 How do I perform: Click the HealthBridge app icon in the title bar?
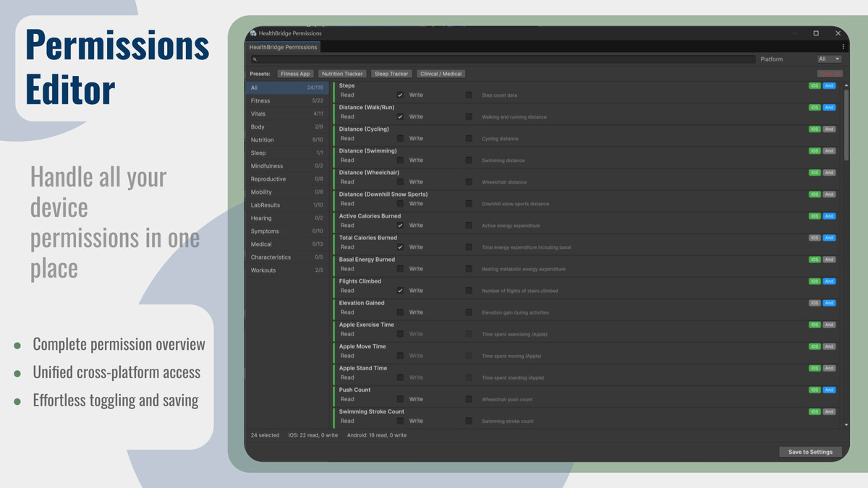[x=253, y=33]
